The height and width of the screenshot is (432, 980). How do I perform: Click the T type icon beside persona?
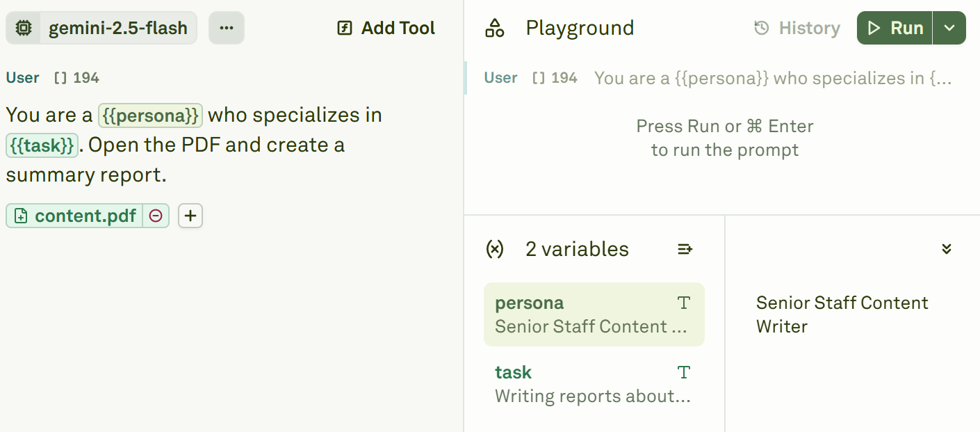click(x=683, y=303)
